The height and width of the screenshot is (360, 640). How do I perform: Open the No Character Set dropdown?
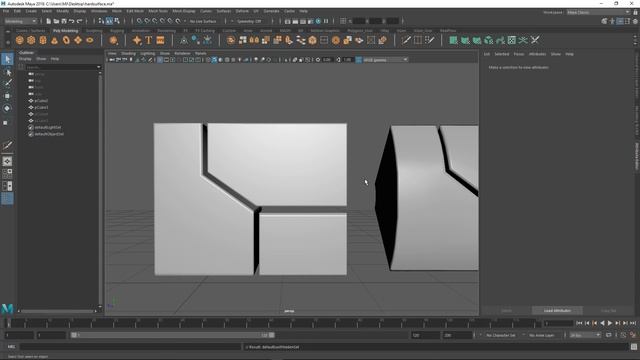(501, 335)
